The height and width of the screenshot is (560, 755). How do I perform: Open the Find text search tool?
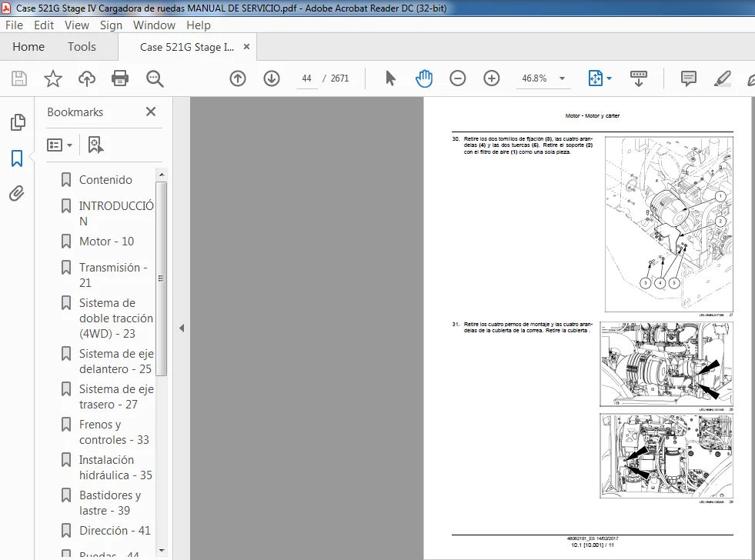click(155, 78)
